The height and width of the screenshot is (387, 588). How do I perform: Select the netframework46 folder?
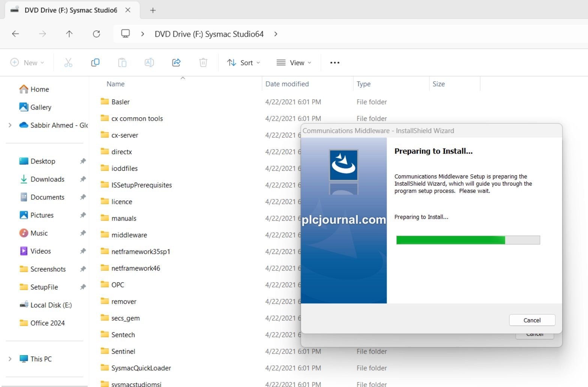pyautogui.click(x=130, y=268)
